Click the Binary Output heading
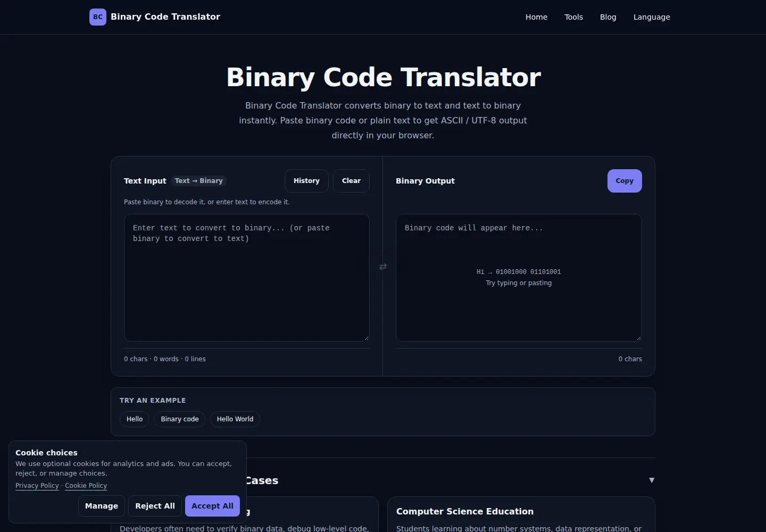The height and width of the screenshot is (532, 766). point(425,181)
